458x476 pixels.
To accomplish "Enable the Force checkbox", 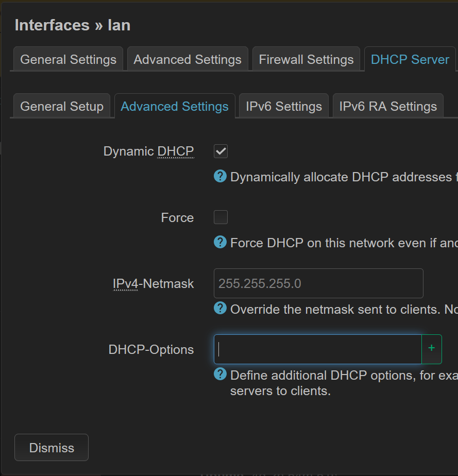I will (x=220, y=217).
